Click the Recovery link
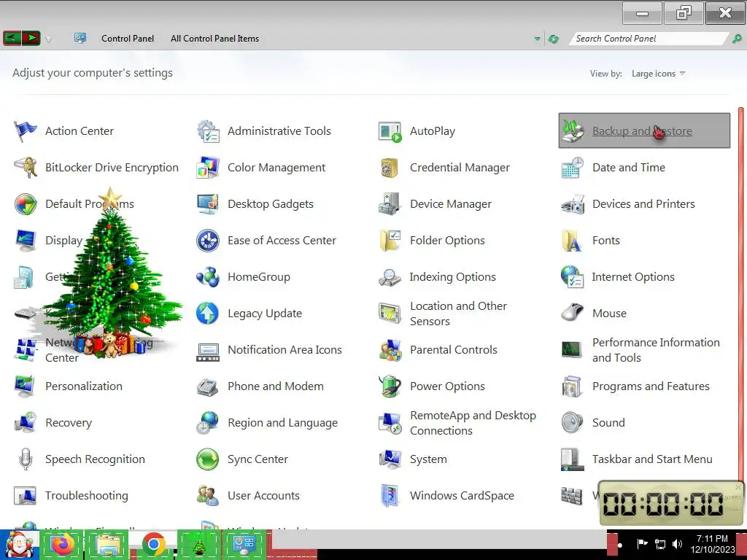 (x=69, y=423)
